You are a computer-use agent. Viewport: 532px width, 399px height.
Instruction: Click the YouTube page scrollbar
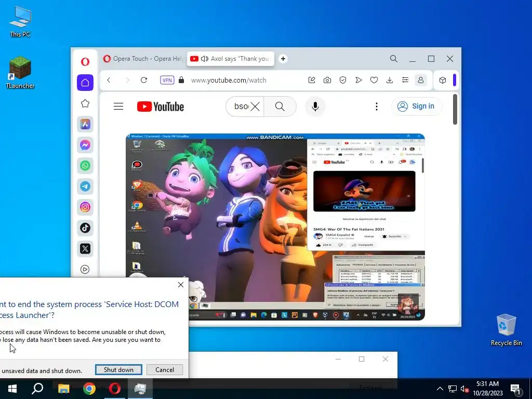tap(455, 110)
